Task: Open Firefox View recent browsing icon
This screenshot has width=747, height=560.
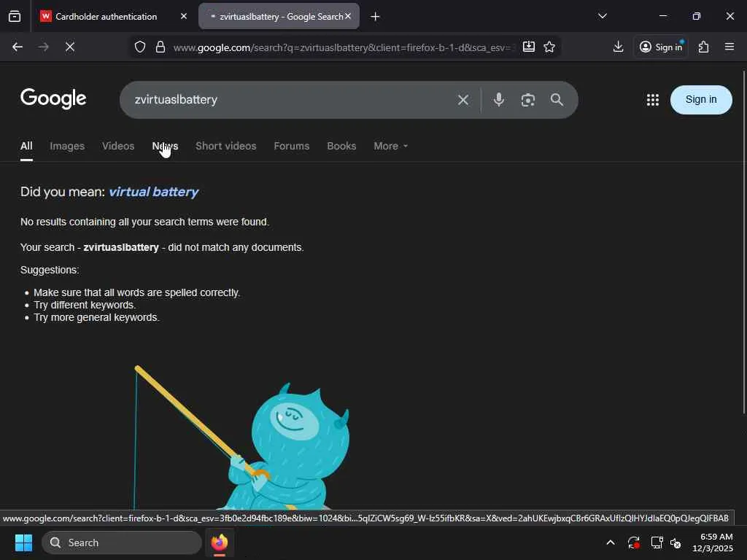Action: click(15, 17)
